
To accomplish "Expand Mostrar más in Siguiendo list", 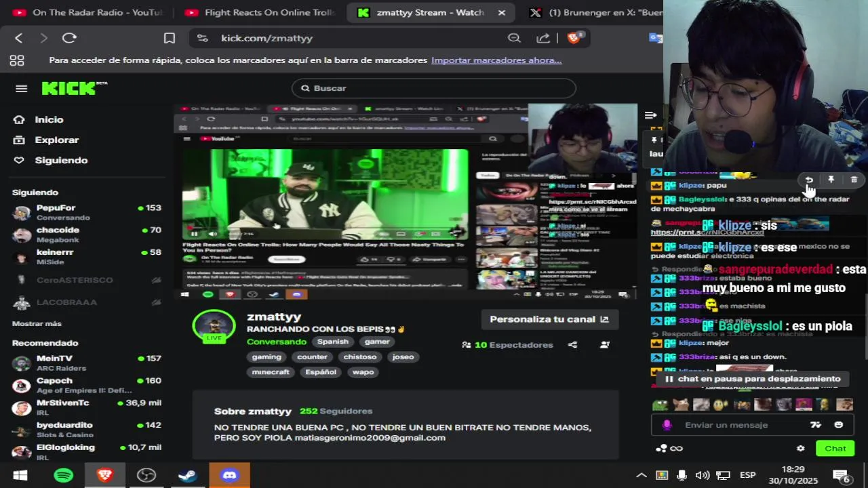I will point(37,324).
